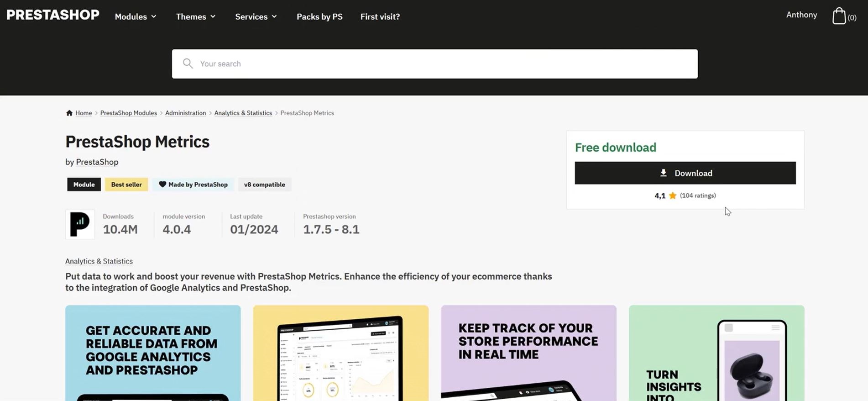The height and width of the screenshot is (401, 868).
Task: Go to Packs by PS
Action: point(319,16)
